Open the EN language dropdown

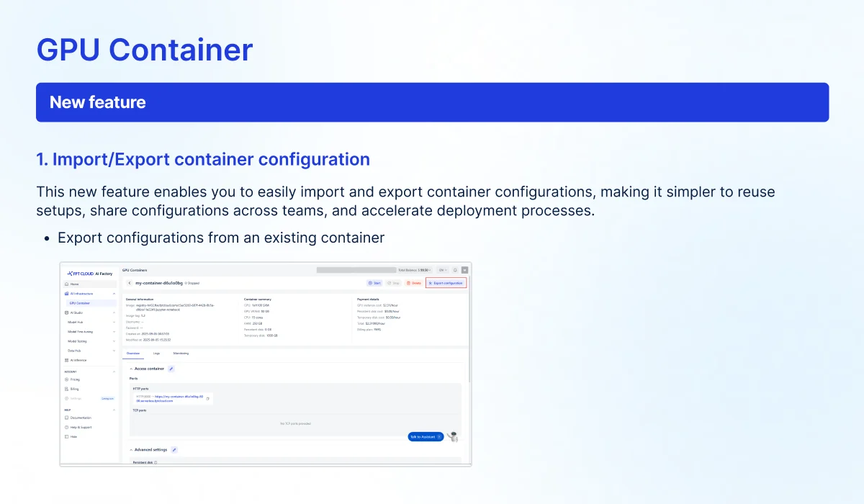(x=441, y=270)
